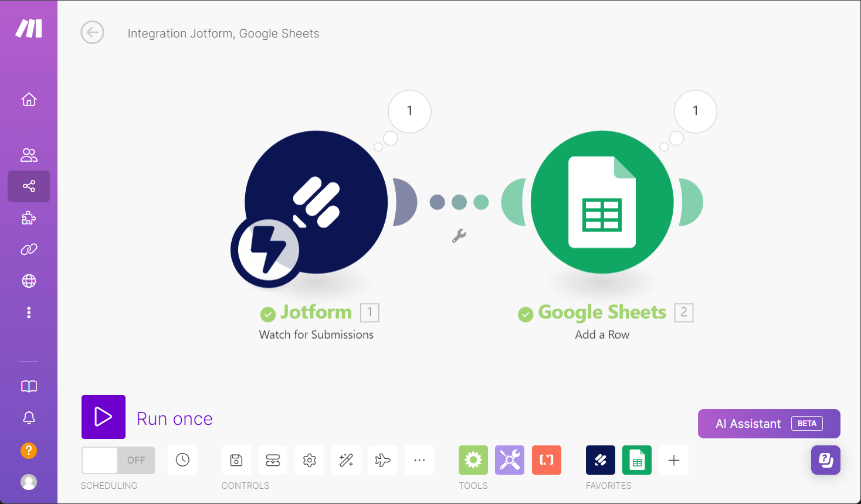Open purple Tools wrench icon
The height and width of the screenshot is (504, 861).
coord(510,460)
